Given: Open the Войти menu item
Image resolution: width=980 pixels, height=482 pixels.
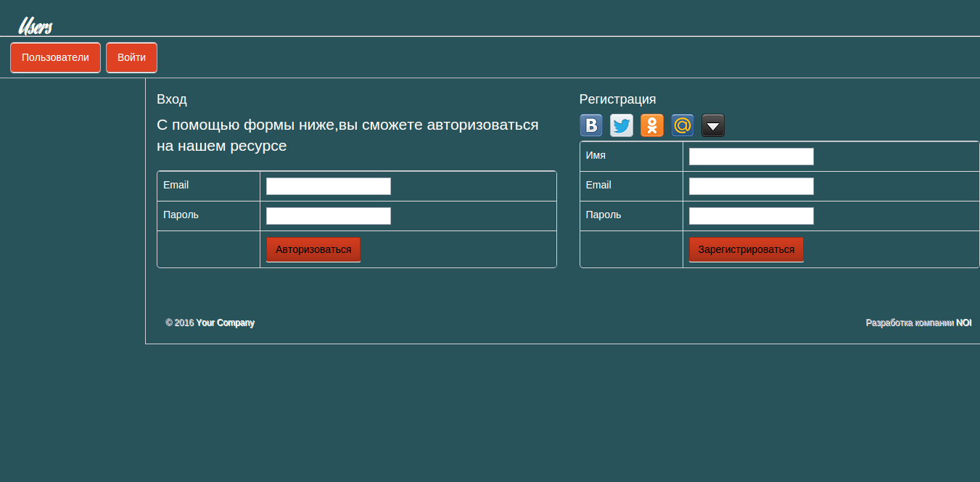Looking at the screenshot, I should [131, 58].
